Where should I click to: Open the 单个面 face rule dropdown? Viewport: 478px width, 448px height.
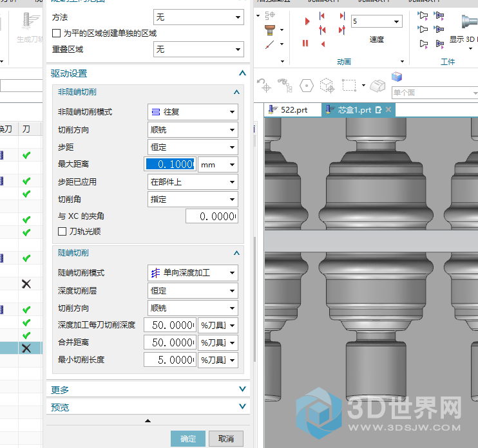(x=435, y=93)
